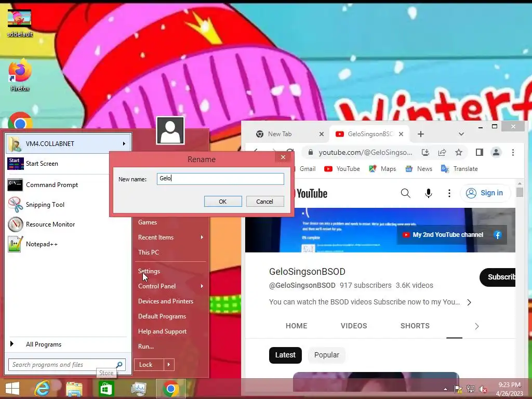
Task: Open the Chrome profile avatar icon
Action: pos(496,153)
